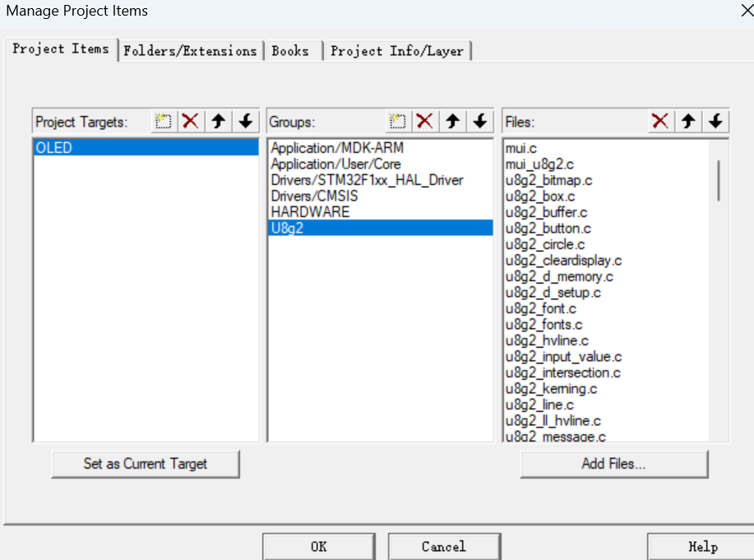Image resolution: width=754 pixels, height=560 pixels.
Task: Create a new project target
Action: click(164, 121)
